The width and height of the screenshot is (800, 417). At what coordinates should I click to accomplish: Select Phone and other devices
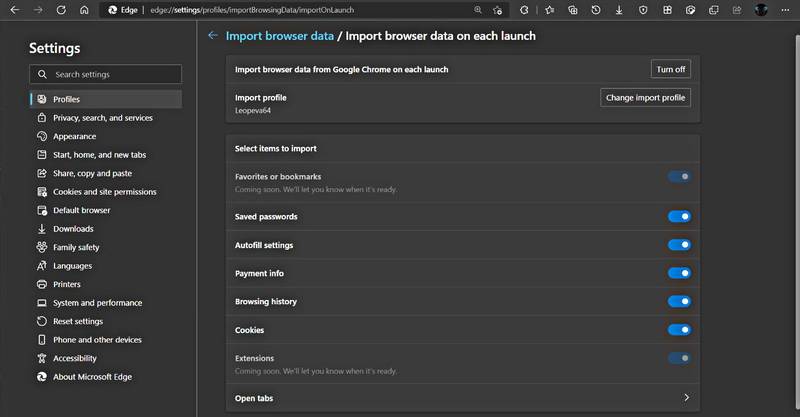[106, 340]
